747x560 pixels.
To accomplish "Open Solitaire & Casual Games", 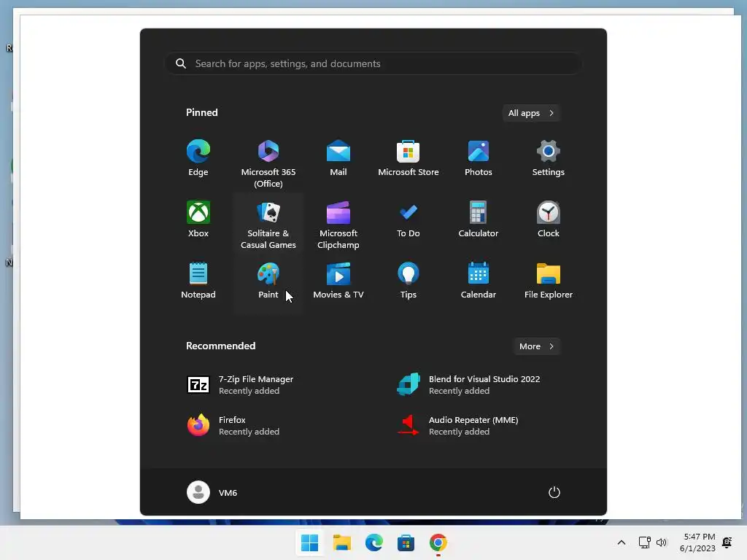I will (x=268, y=225).
